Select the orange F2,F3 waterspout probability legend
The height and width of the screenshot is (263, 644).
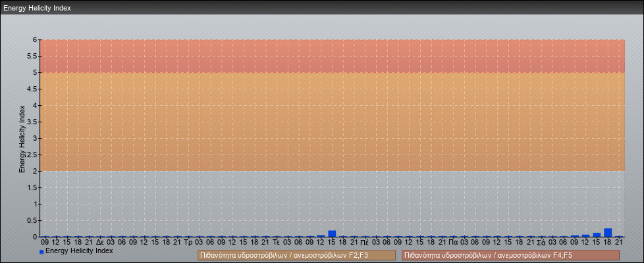point(296,255)
